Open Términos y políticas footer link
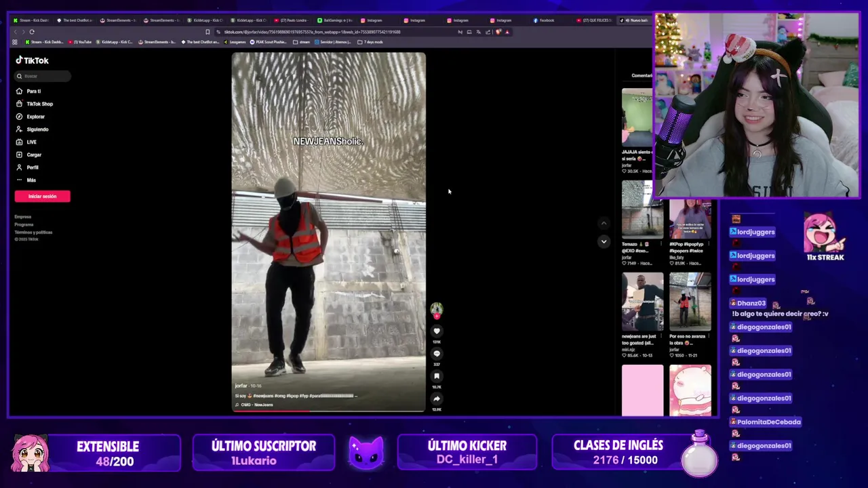868x488 pixels. pos(33,232)
